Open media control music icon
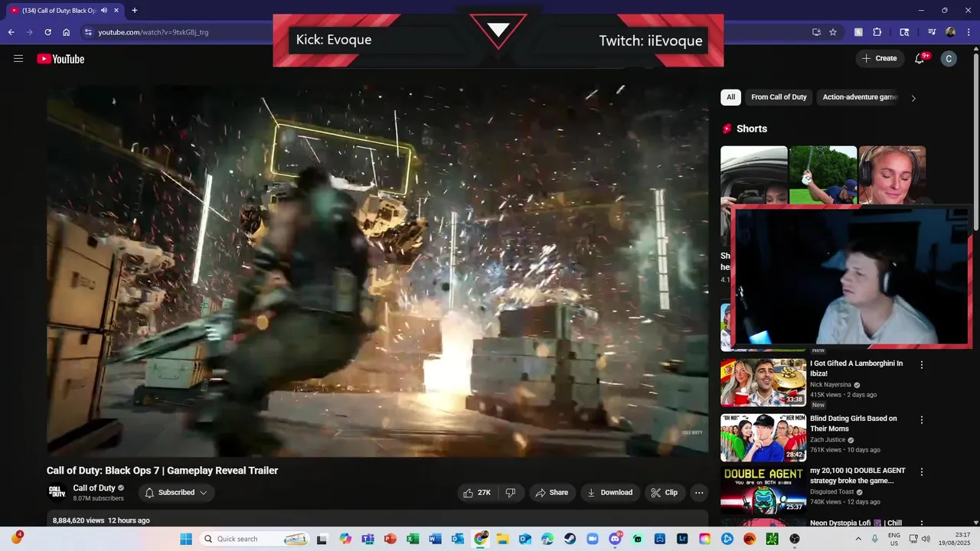The image size is (980, 551). [932, 32]
